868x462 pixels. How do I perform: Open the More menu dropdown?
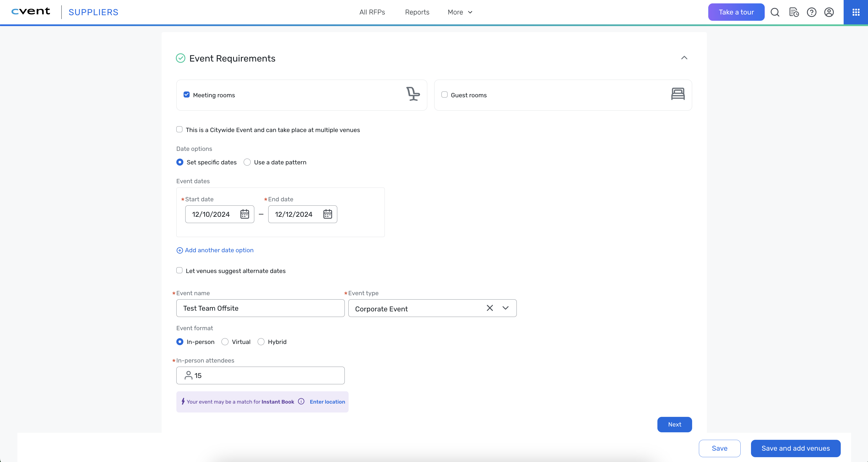coord(460,12)
